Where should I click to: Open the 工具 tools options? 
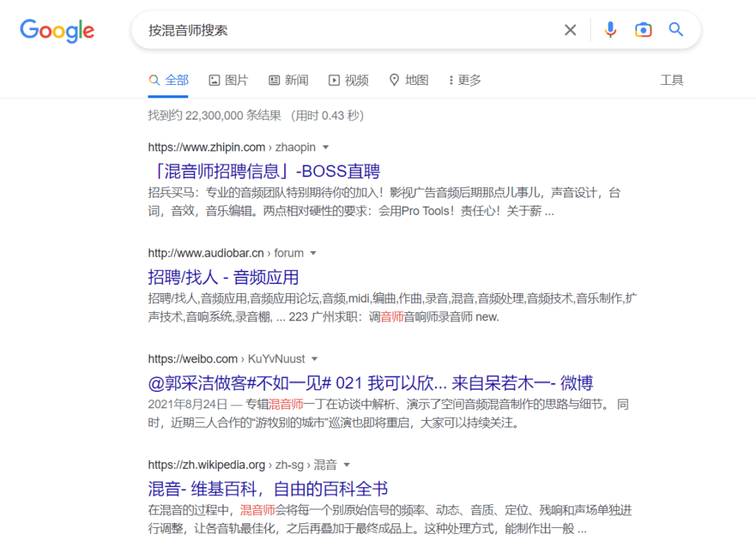(x=671, y=80)
